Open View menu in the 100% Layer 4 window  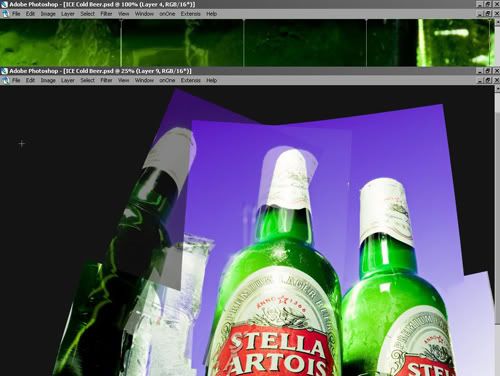click(124, 14)
